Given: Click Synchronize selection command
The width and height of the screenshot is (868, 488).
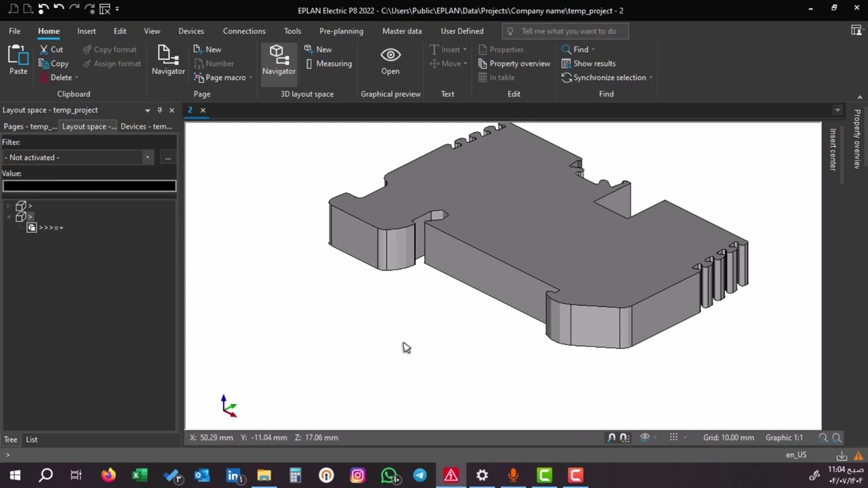Looking at the screenshot, I should tap(604, 77).
